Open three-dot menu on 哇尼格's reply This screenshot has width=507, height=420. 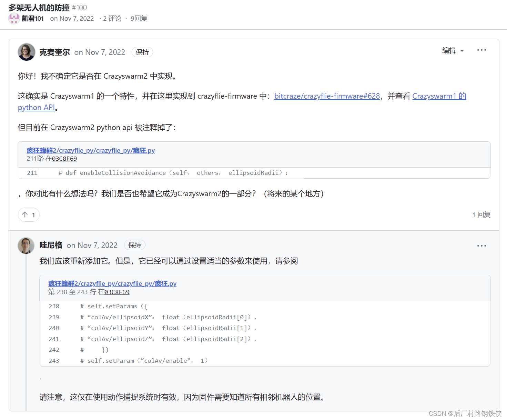(x=481, y=246)
